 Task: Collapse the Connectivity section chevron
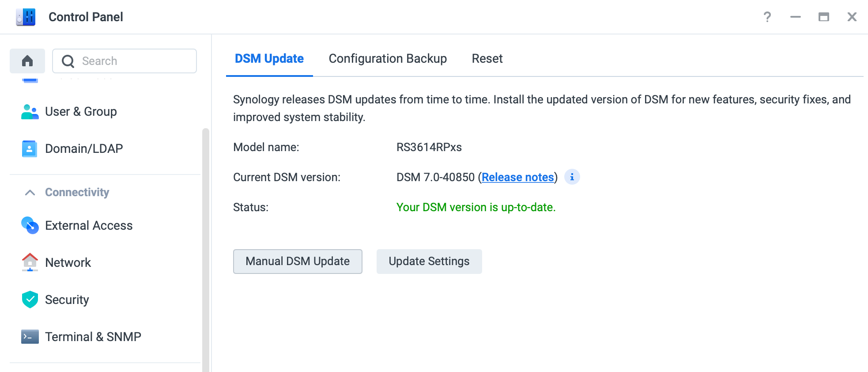click(x=30, y=193)
